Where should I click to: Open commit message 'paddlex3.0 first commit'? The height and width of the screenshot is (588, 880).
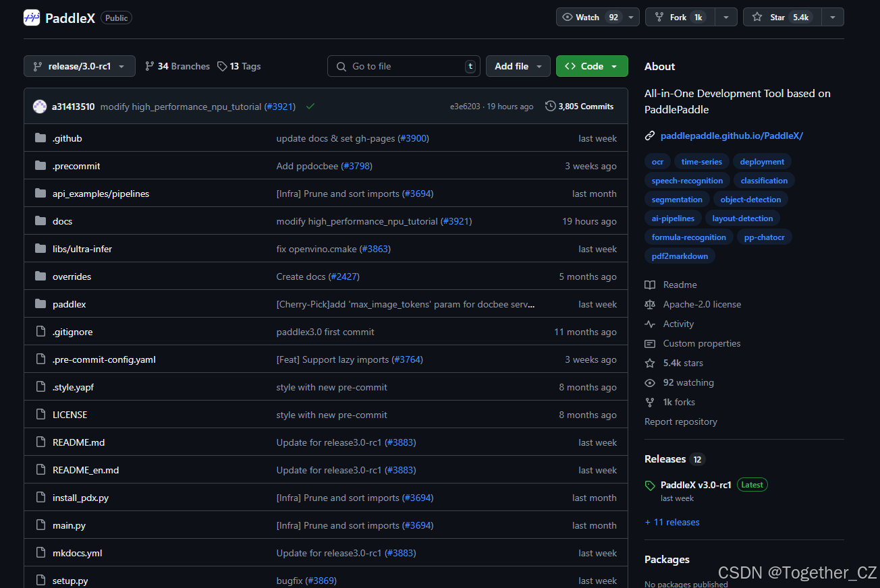coord(325,332)
